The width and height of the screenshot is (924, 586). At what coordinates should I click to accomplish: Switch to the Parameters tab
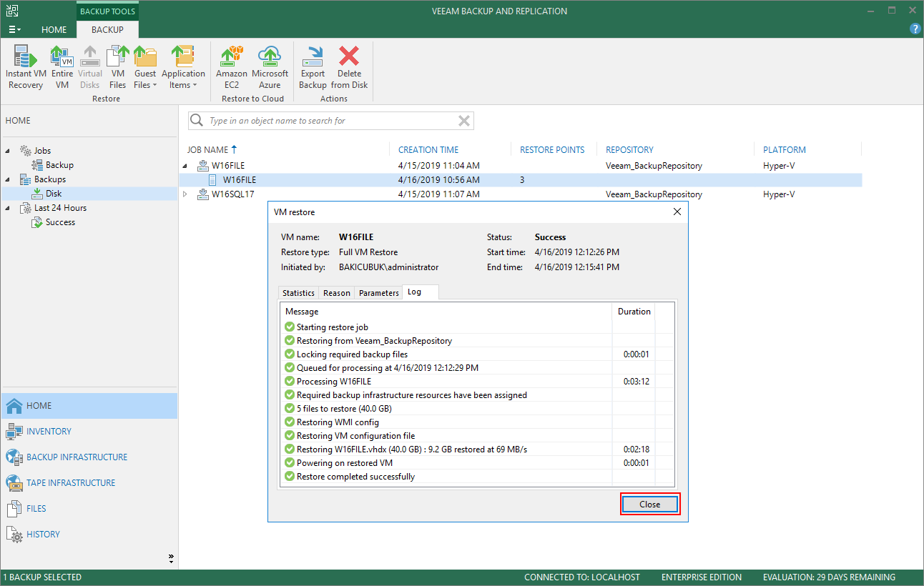378,293
